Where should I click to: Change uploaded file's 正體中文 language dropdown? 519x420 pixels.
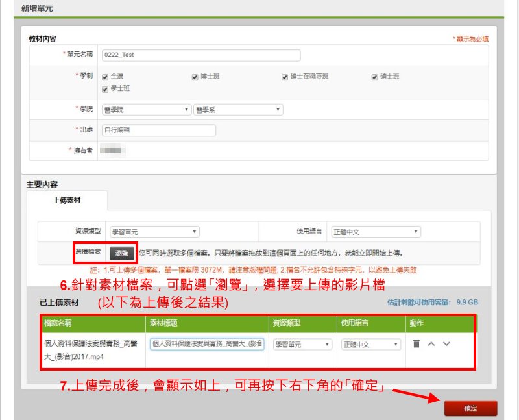(x=371, y=345)
